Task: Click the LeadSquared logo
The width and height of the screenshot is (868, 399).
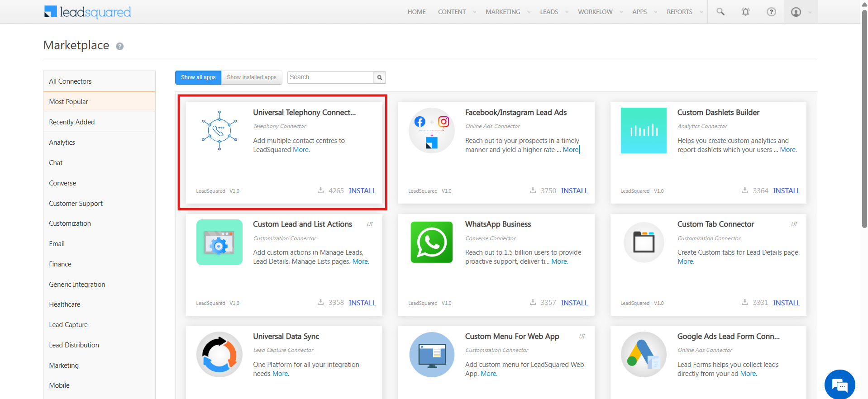Action: (87, 12)
